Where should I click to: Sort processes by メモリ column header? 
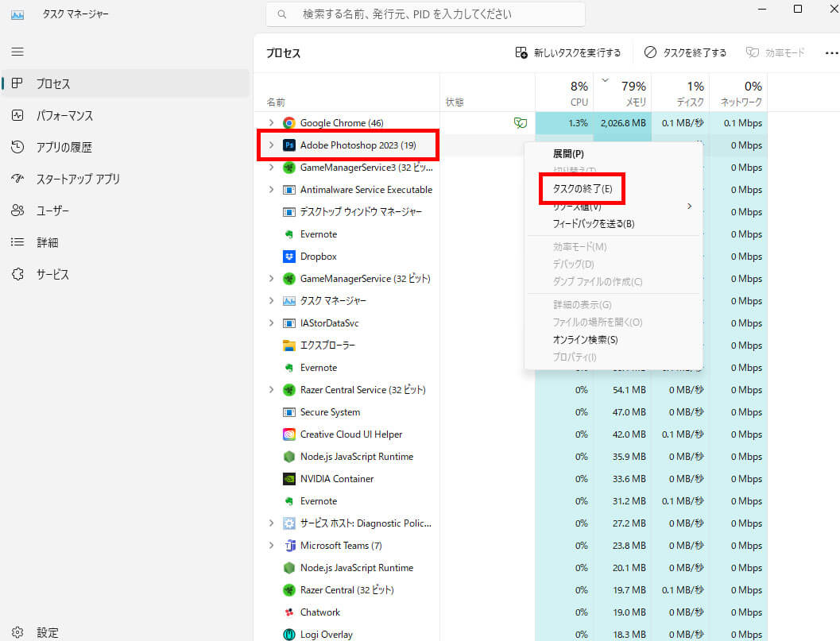(x=622, y=93)
